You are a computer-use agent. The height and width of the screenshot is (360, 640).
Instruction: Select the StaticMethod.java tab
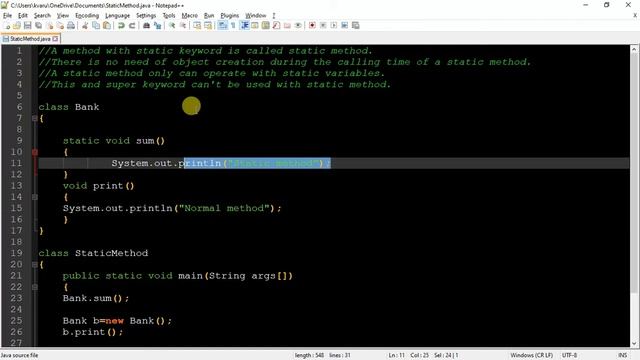click(30, 39)
